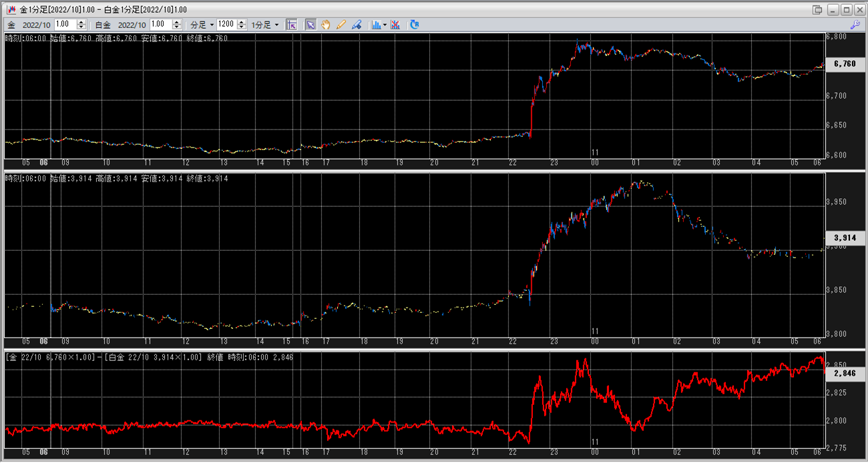Image resolution: width=868 pixels, height=463 pixels.
Task: Click the drawing eraser edit tool
Action: click(357, 25)
